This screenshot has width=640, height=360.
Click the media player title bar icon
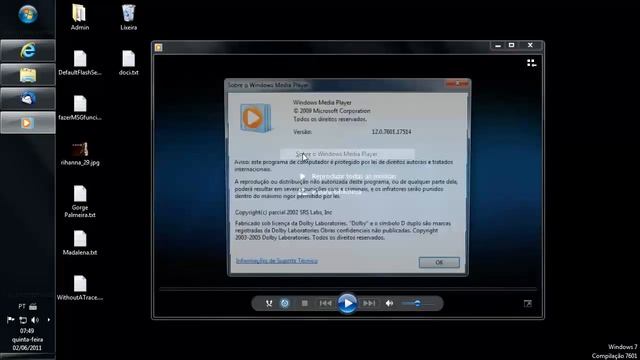coord(158,47)
